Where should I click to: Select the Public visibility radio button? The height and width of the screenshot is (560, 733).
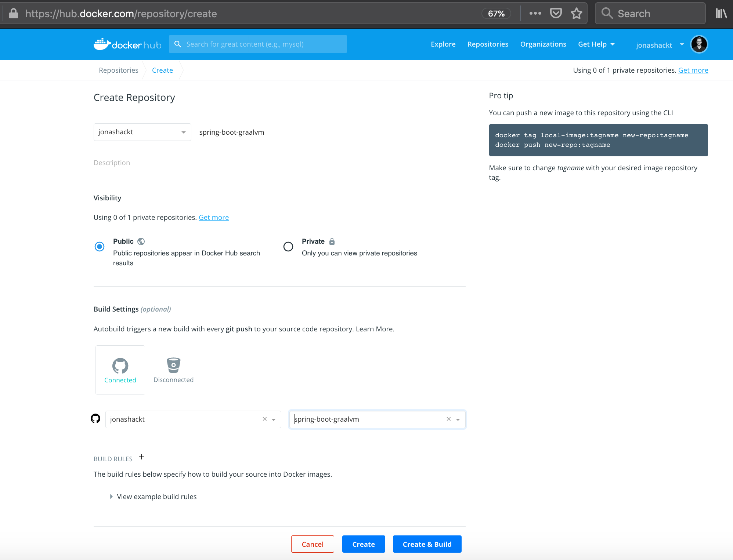(x=100, y=247)
